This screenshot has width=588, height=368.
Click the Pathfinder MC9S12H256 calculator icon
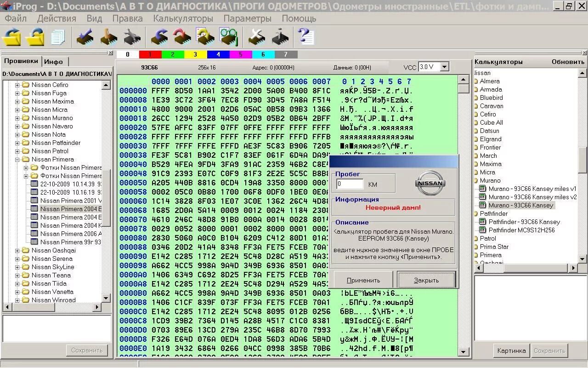[482, 230]
